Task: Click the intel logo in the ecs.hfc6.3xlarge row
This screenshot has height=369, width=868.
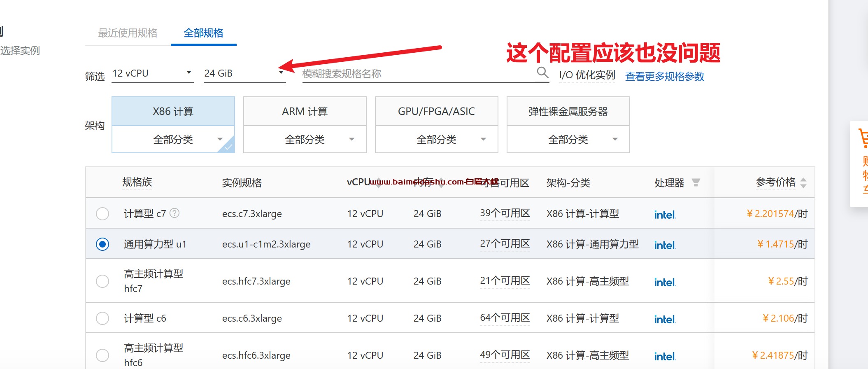Action: coord(665,356)
